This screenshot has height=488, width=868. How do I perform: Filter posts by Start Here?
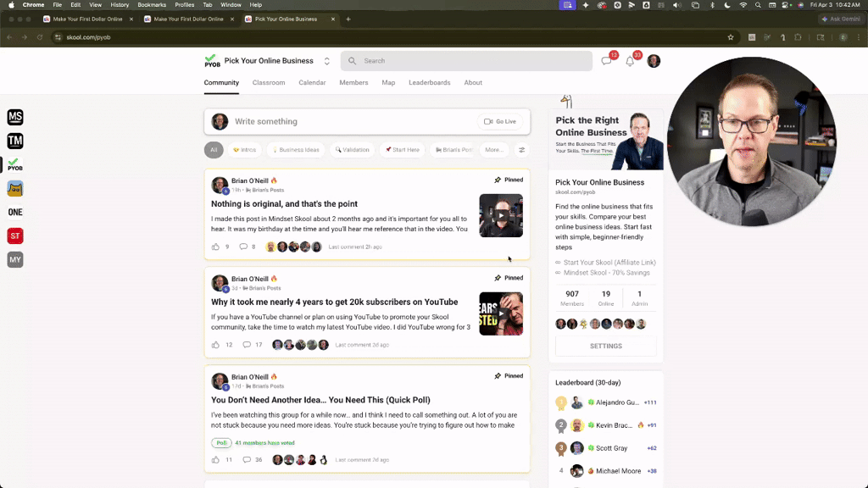coord(403,149)
